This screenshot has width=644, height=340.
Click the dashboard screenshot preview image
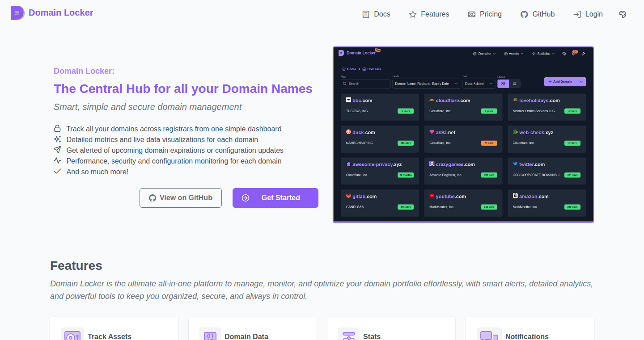click(x=463, y=134)
